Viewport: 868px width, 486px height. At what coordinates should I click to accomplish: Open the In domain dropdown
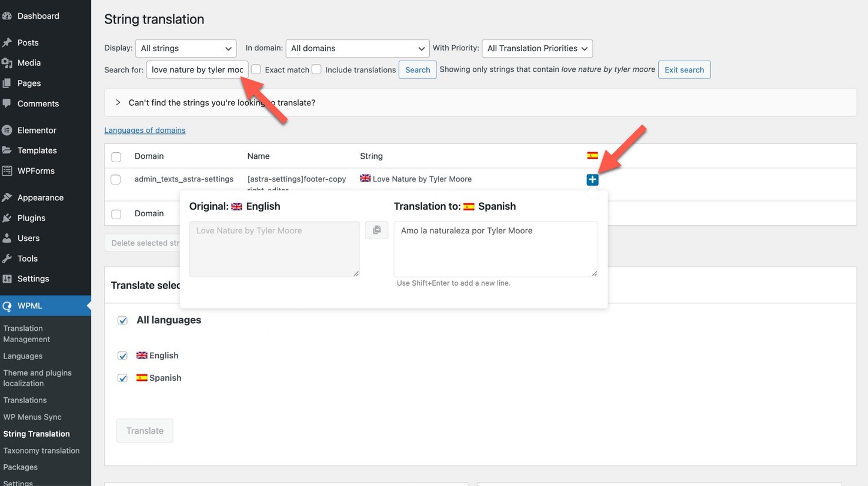click(x=357, y=48)
